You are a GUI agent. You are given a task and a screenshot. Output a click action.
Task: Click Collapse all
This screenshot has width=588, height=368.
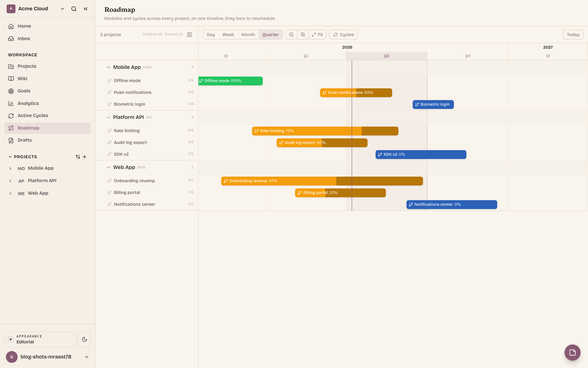(x=152, y=34)
